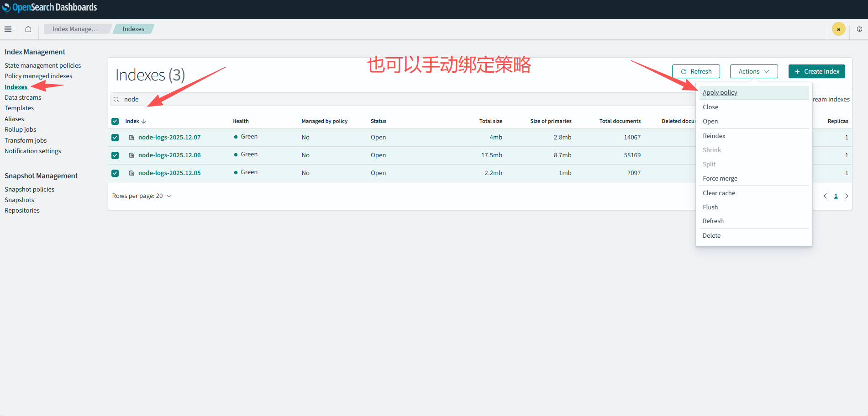Uncheck the checkbox for node-logs-2025.12.06
Viewport: 868px width, 416px height.
coord(115,155)
